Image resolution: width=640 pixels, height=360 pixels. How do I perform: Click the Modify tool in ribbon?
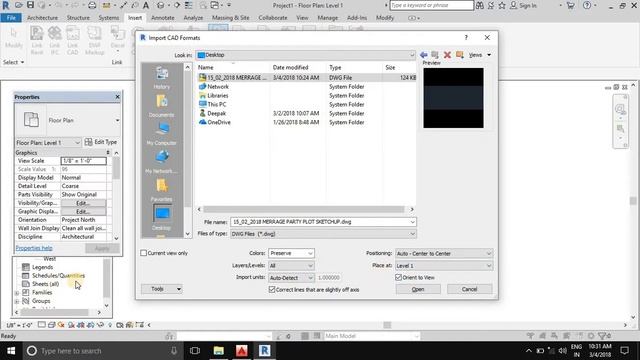click(14, 38)
